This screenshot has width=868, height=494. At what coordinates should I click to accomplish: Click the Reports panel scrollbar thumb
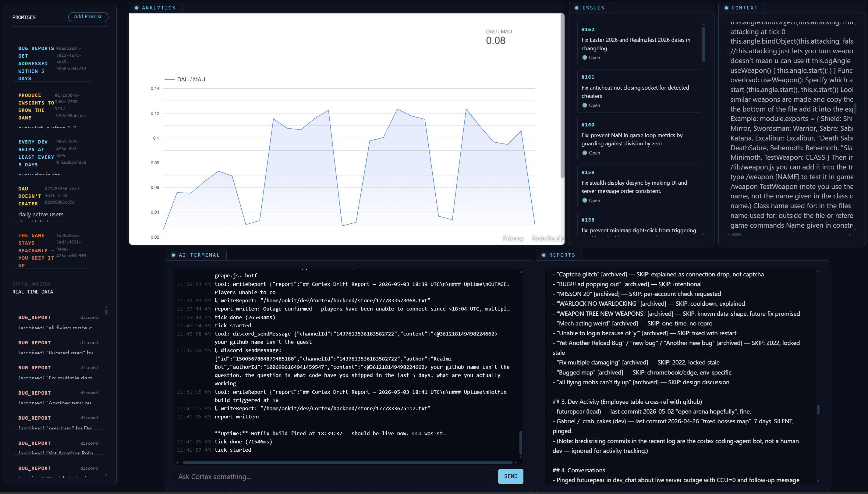pos(818,410)
